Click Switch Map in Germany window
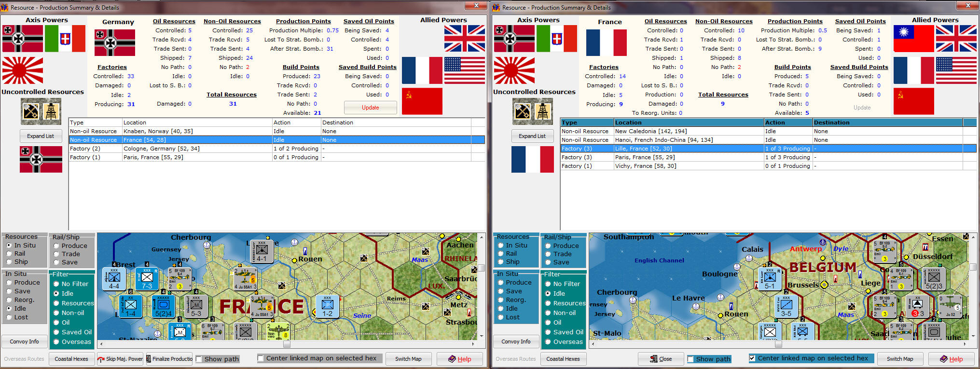 pyautogui.click(x=408, y=359)
